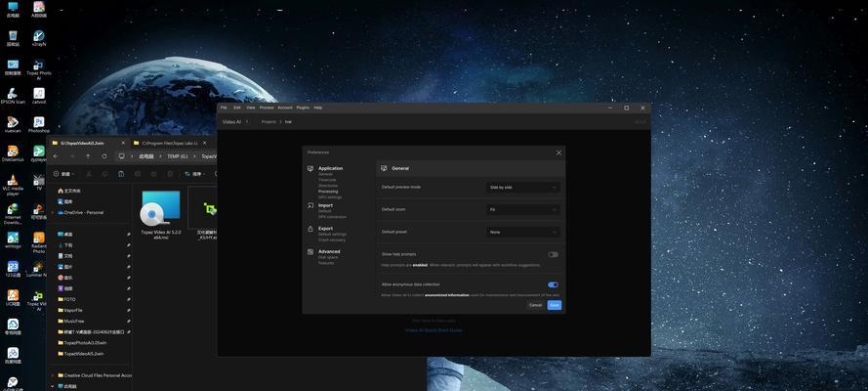Open zyplayer desktop icon
This screenshot has height=391, width=868.
39,152
